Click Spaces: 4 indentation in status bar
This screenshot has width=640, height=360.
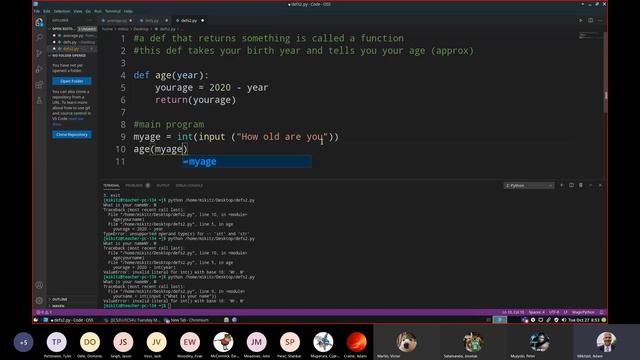[x=537, y=312]
